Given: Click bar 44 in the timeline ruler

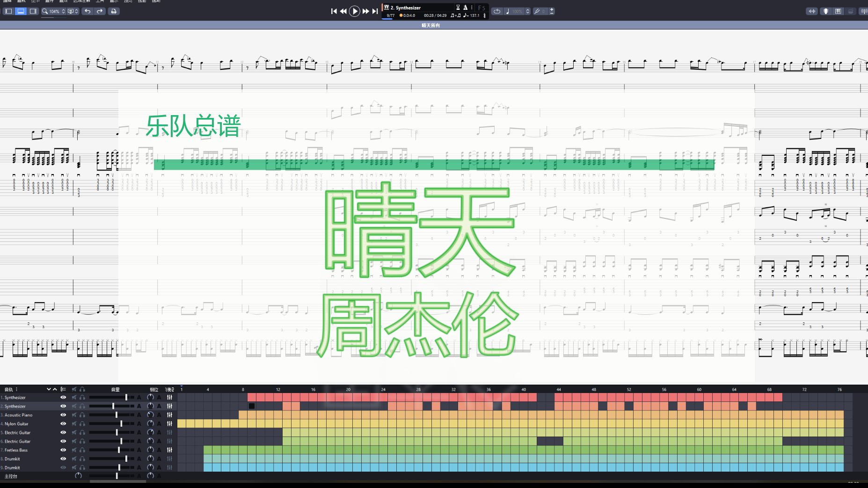Looking at the screenshot, I should click(559, 389).
